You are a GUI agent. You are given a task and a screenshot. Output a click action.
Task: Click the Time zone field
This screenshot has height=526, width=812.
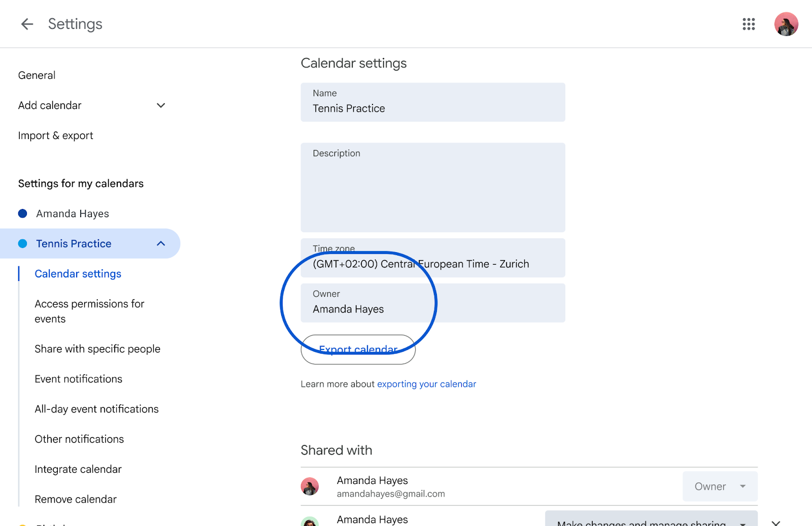[432, 258]
